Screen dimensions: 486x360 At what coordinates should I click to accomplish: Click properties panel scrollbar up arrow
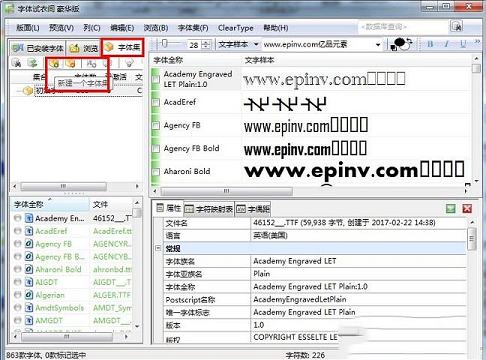[472, 222]
